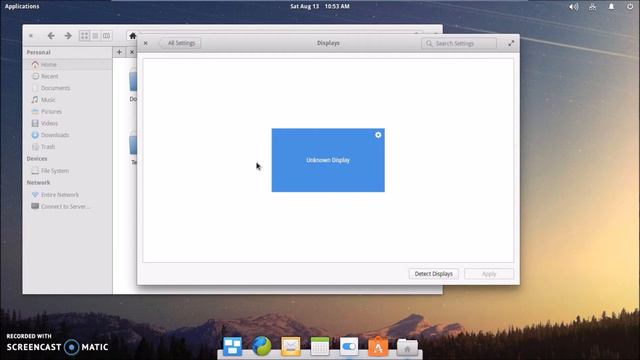Open Files from the dock
The height and width of the screenshot is (360, 640).
[x=407, y=347]
